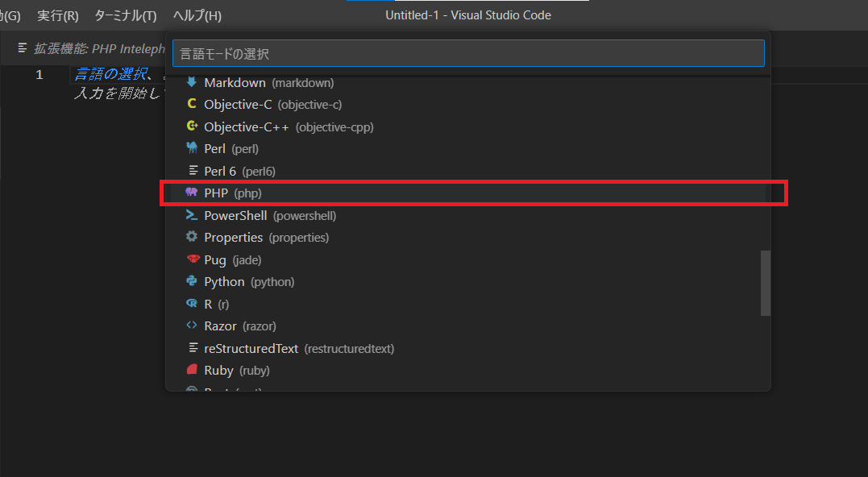This screenshot has height=477, width=868.
Task: Click the Objective-C language icon
Action: click(192, 104)
